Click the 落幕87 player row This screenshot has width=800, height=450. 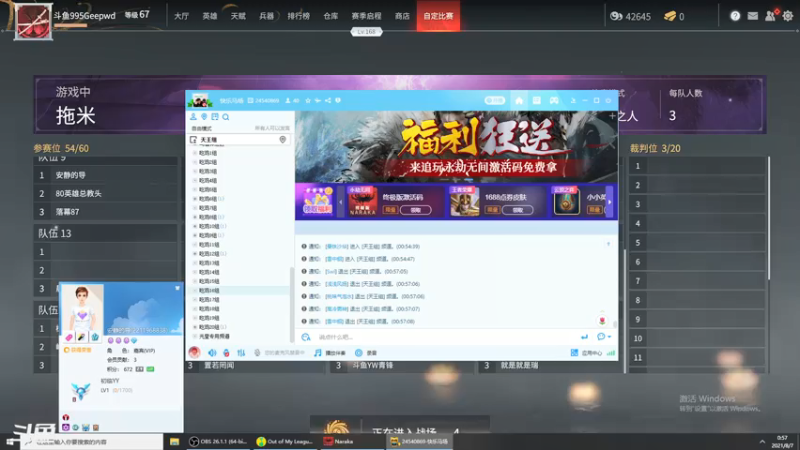coord(106,212)
